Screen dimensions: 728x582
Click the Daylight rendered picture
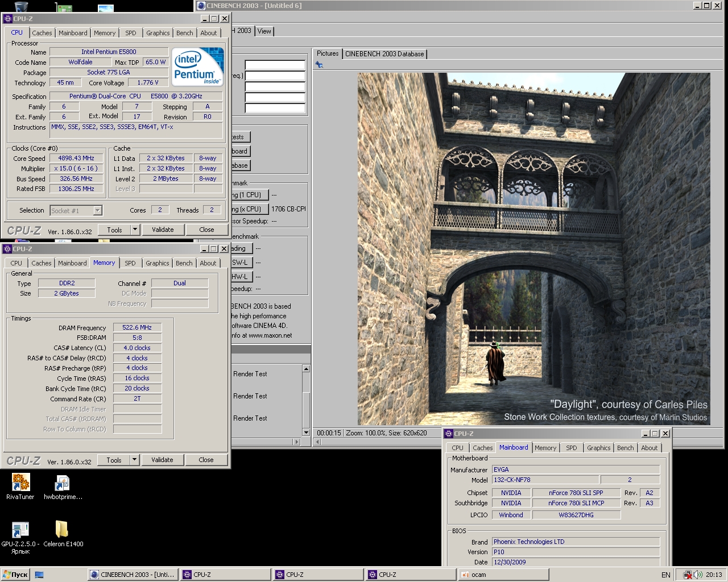(533, 248)
